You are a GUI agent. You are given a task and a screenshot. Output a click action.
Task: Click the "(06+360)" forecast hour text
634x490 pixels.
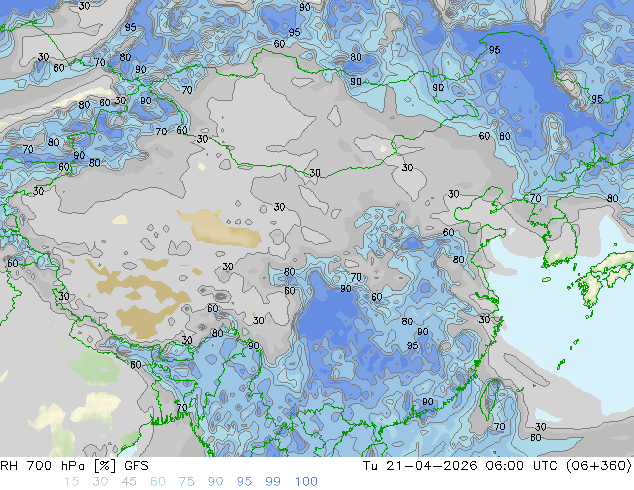coord(599,466)
